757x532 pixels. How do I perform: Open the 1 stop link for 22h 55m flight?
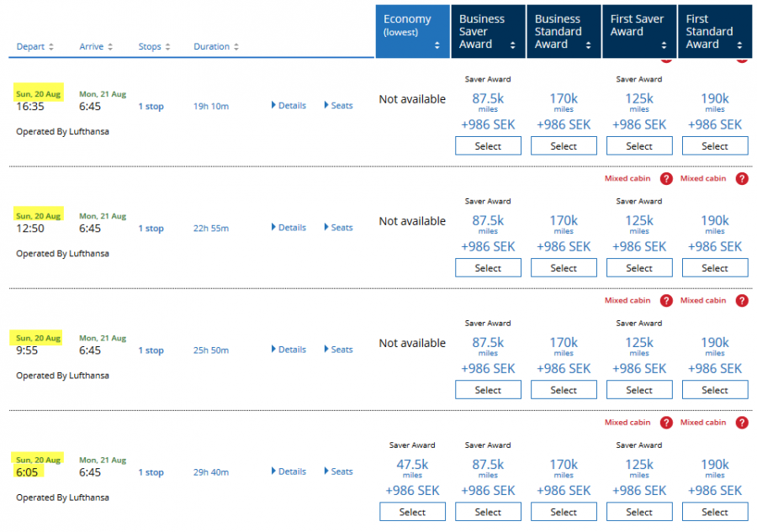pos(151,229)
